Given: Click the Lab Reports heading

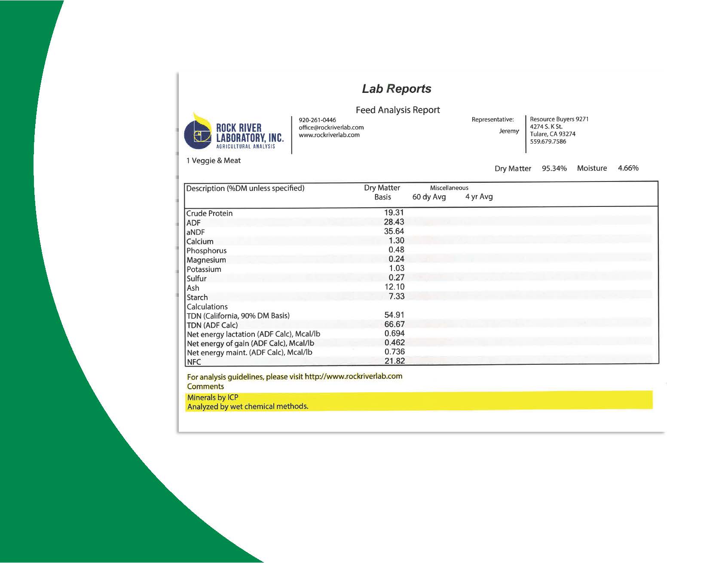Looking at the screenshot, I should (x=396, y=89).
